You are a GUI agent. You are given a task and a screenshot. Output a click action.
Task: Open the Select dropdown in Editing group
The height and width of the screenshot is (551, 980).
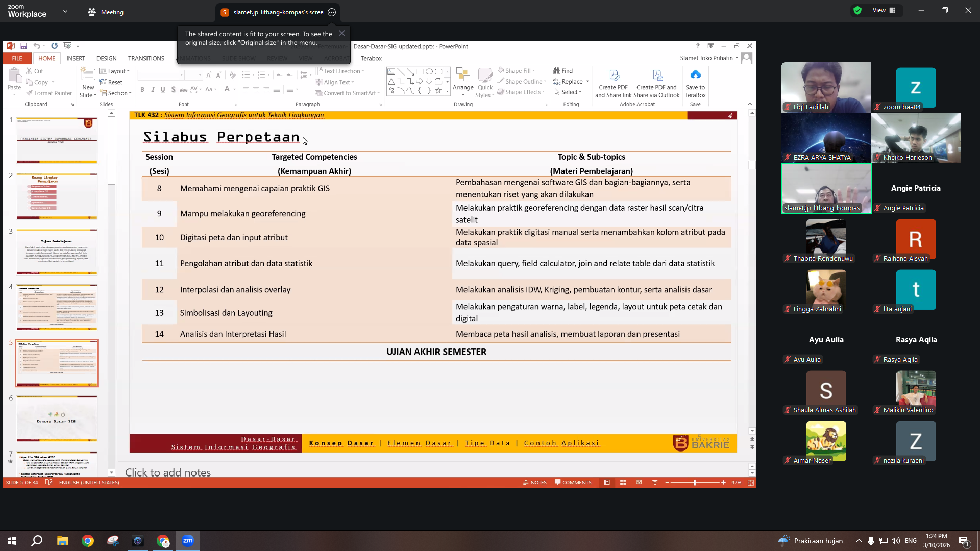(568, 92)
